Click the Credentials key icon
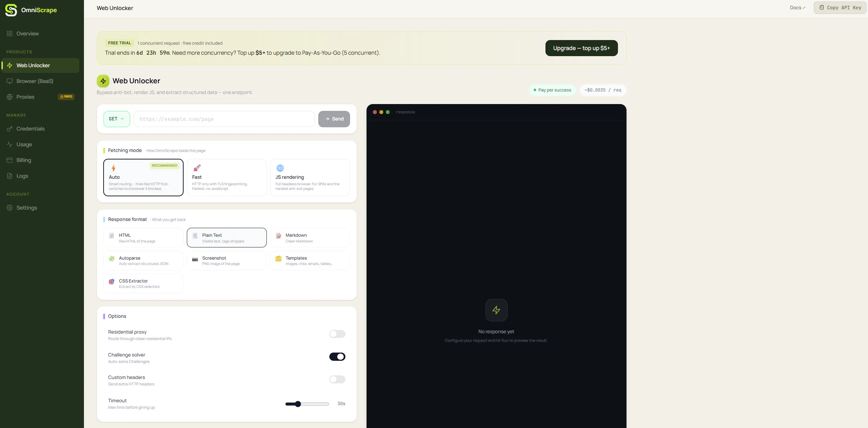 coord(10,129)
